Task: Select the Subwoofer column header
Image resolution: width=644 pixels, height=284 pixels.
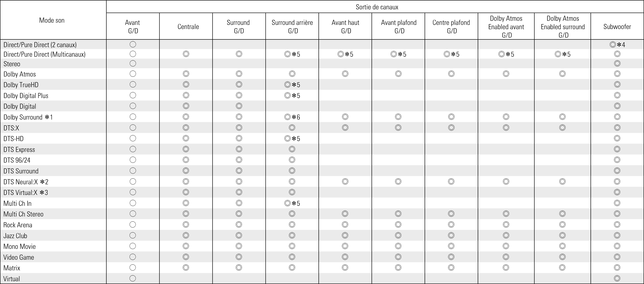Action: tap(617, 27)
